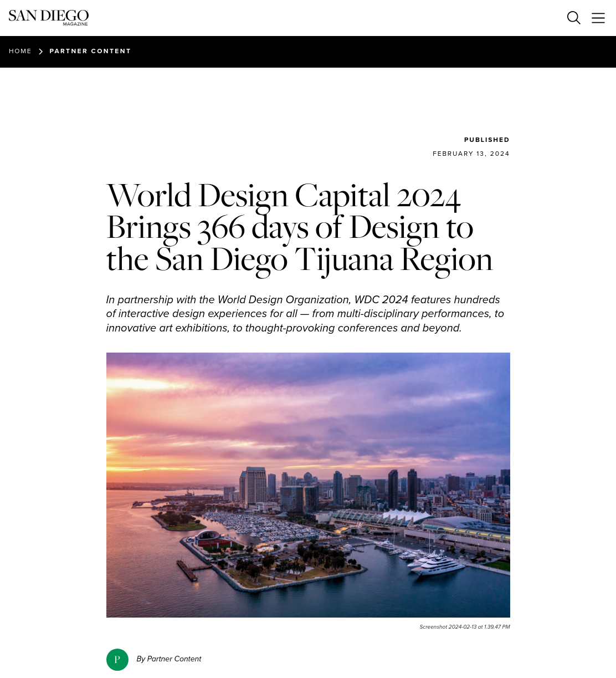This screenshot has height=678, width=616.
Task: Click the green P author avatar
Action: 117,660
